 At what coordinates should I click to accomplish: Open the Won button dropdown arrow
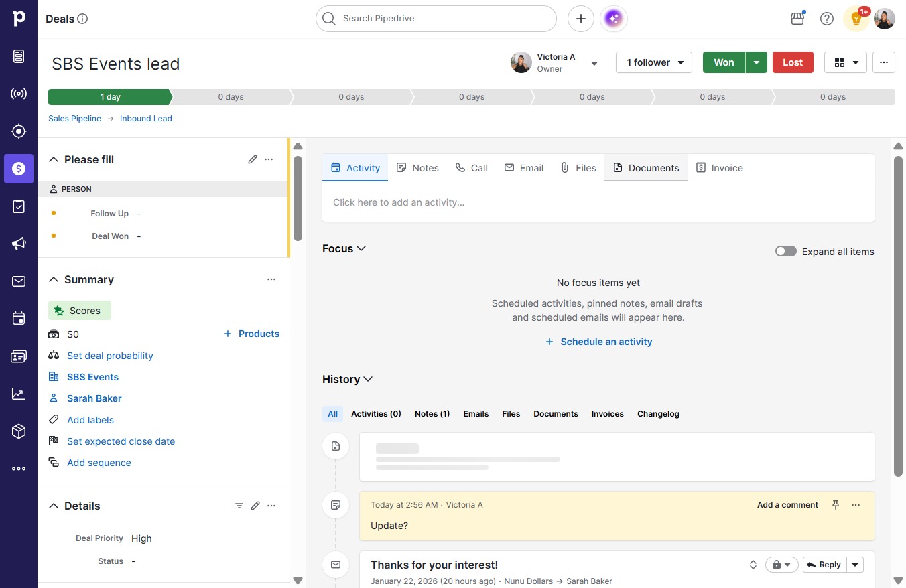[757, 62]
